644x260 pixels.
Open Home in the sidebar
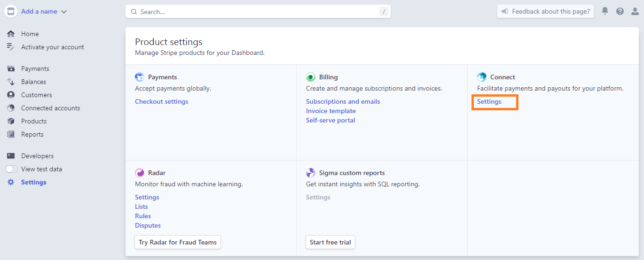30,34
